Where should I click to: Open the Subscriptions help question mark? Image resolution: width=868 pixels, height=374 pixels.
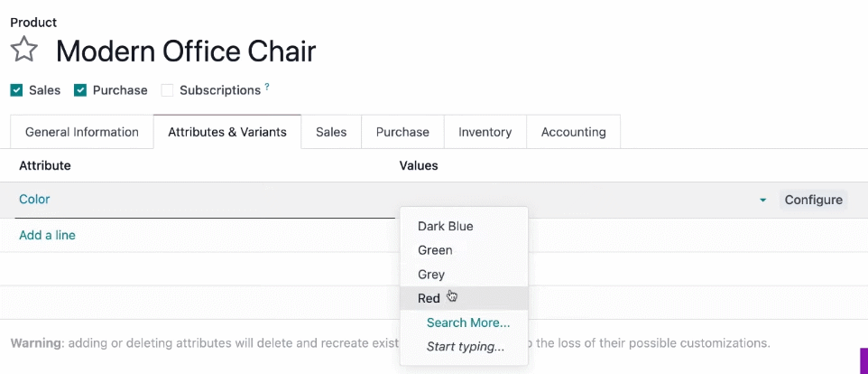[267, 87]
